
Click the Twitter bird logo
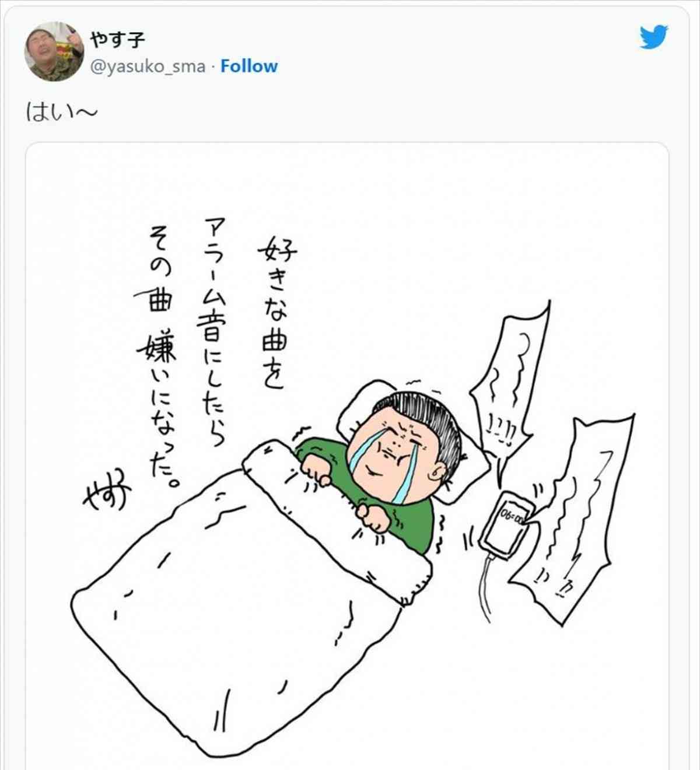tap(653, 37)
